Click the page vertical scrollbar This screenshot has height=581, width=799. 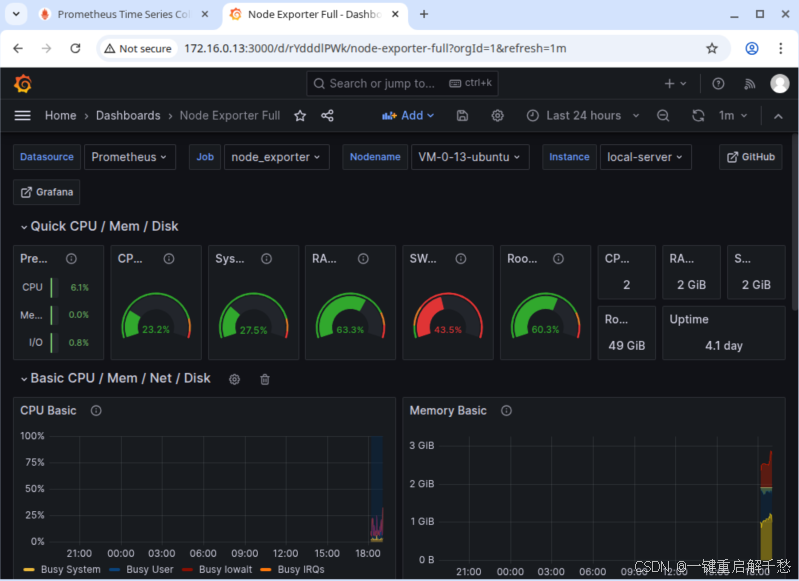click(795, 221)
